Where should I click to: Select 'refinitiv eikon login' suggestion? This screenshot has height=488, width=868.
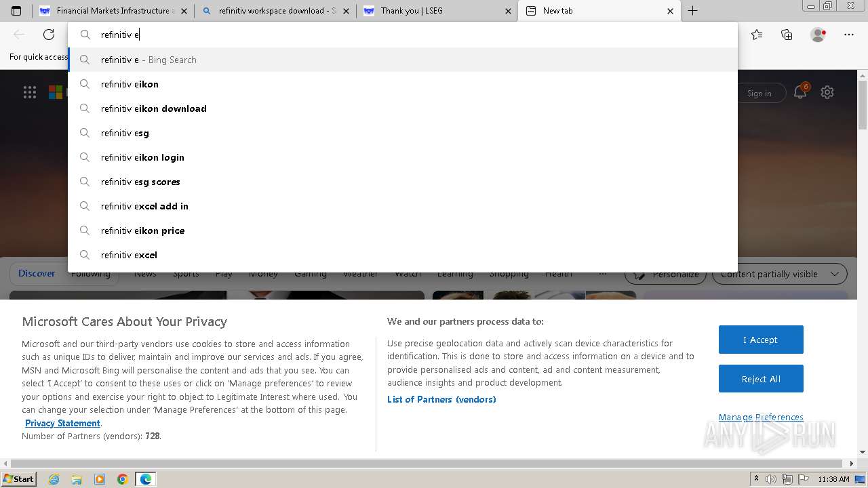(403, 157)
